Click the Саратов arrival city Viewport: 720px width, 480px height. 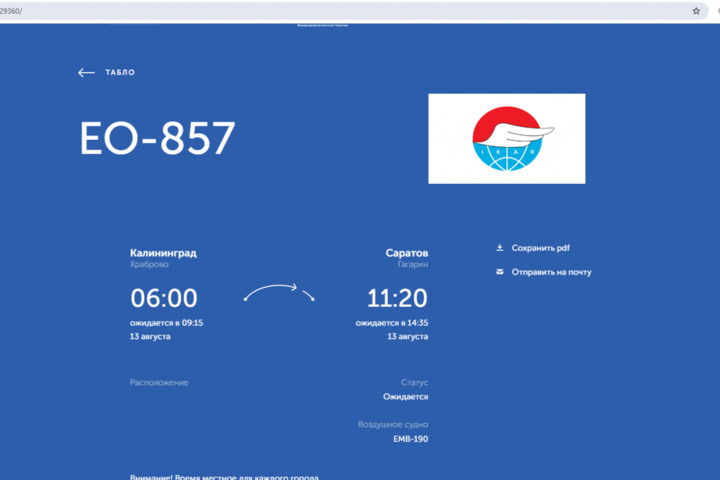[x=407, y=253]
